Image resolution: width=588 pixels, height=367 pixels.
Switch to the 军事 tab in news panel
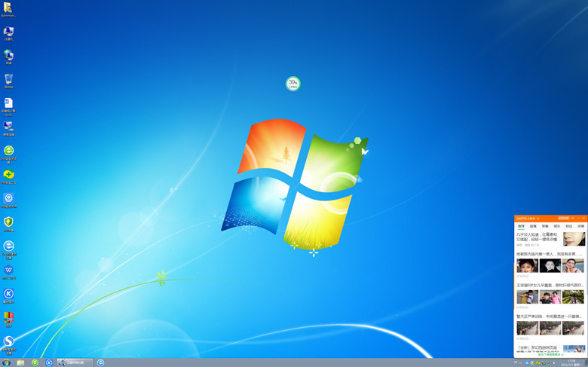[545, 226]
